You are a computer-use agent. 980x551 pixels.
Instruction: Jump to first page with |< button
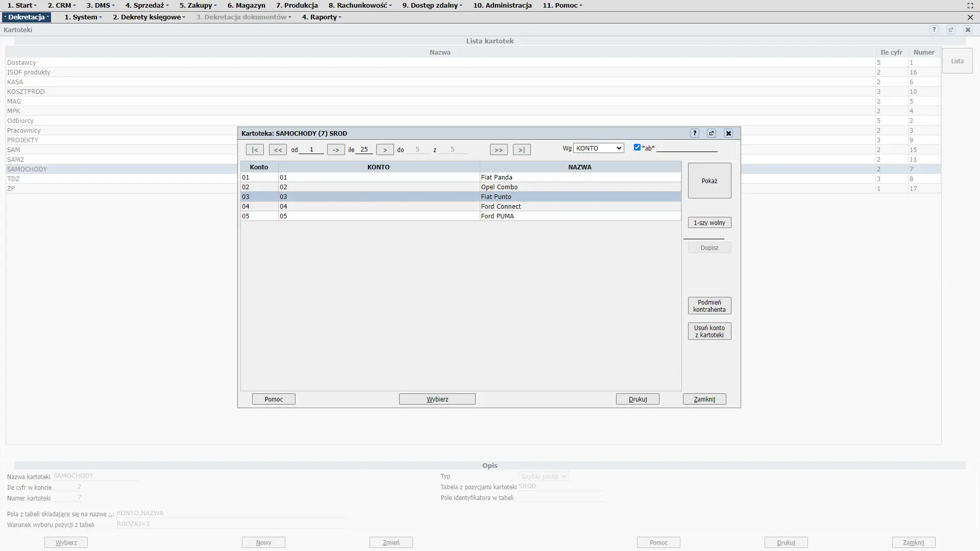pos(255,149)
